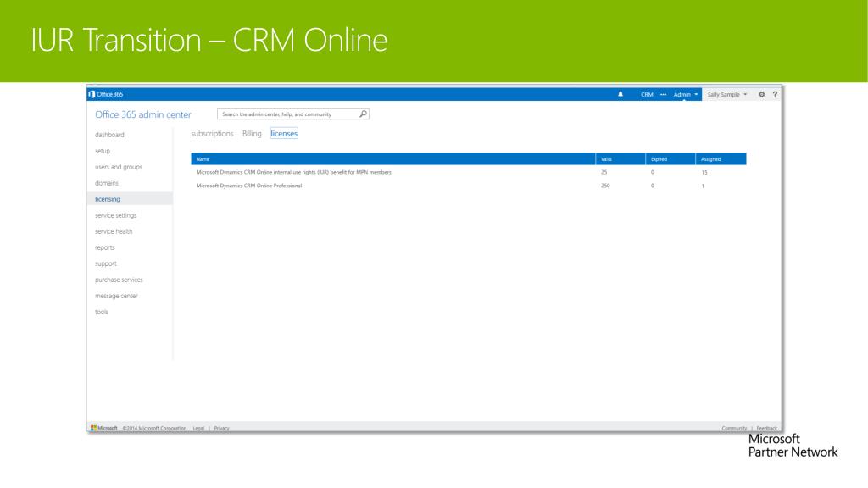
Task: Open the notifications bell icon
Action: (620, 95)
